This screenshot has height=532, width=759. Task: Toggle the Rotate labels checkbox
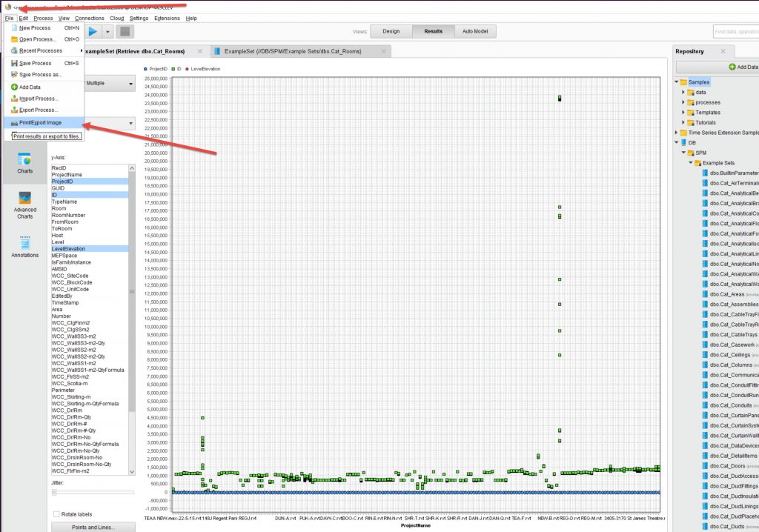(x=57, y=514)
